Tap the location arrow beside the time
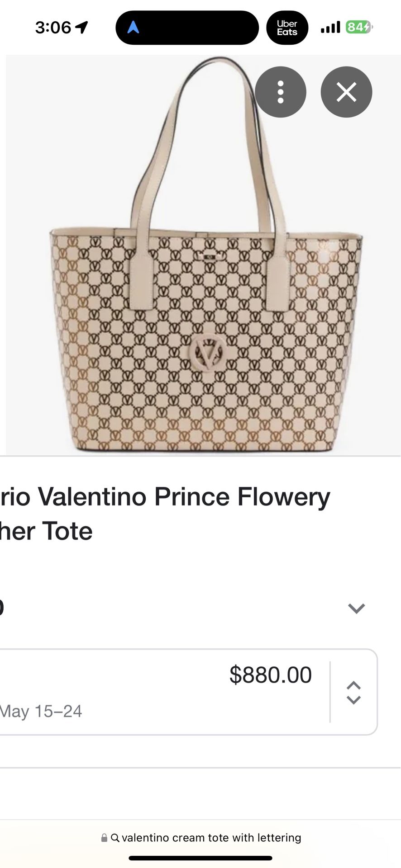This screenshot has width=401, height=868. (x=81, y=28)
